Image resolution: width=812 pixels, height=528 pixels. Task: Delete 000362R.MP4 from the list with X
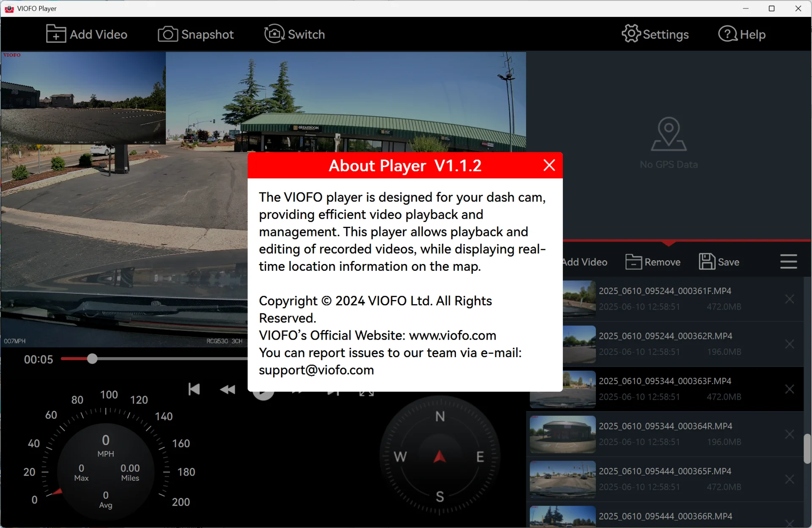(789, 344)
